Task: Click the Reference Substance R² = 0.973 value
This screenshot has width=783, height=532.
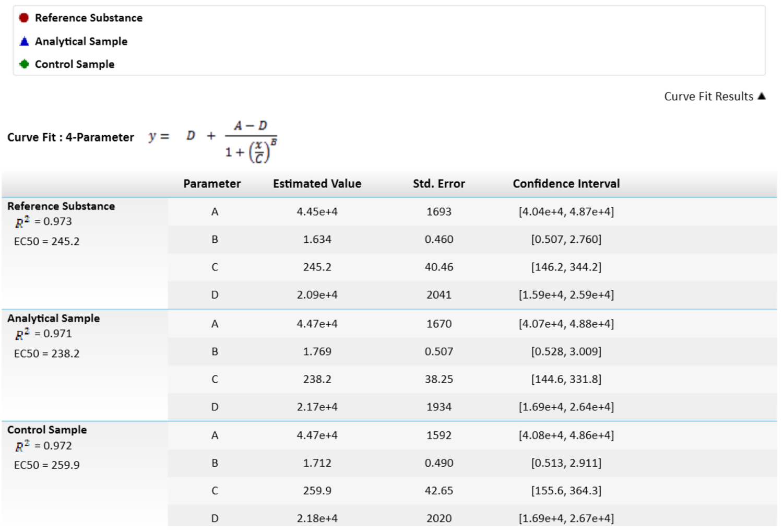Action: click(44, 222)
